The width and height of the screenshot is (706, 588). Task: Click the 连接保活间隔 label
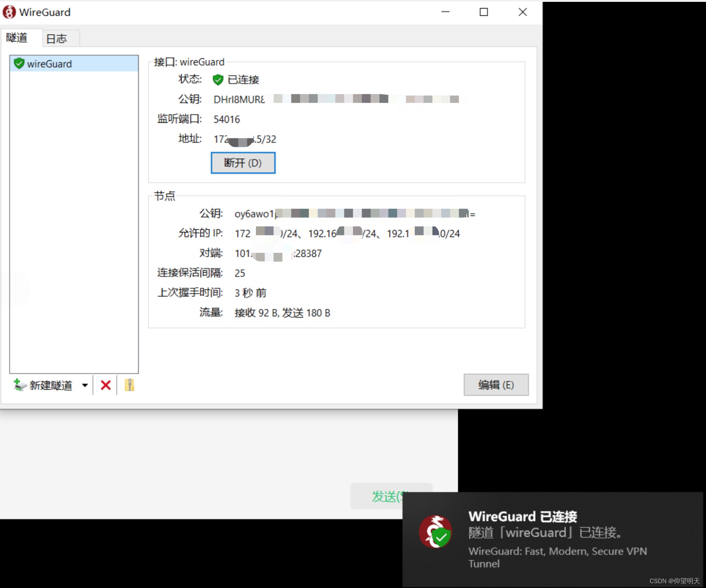point(190,273)
